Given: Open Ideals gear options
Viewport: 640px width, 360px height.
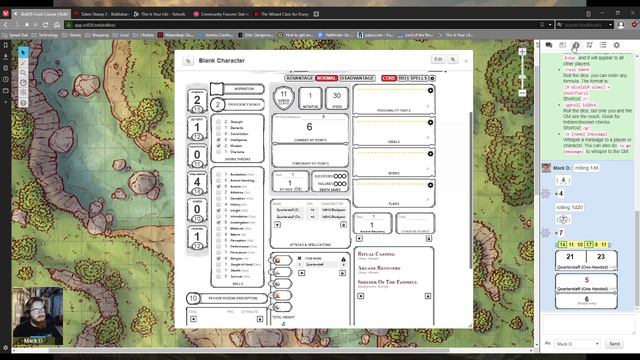Looking at the screenshot, I should [430, 122].
